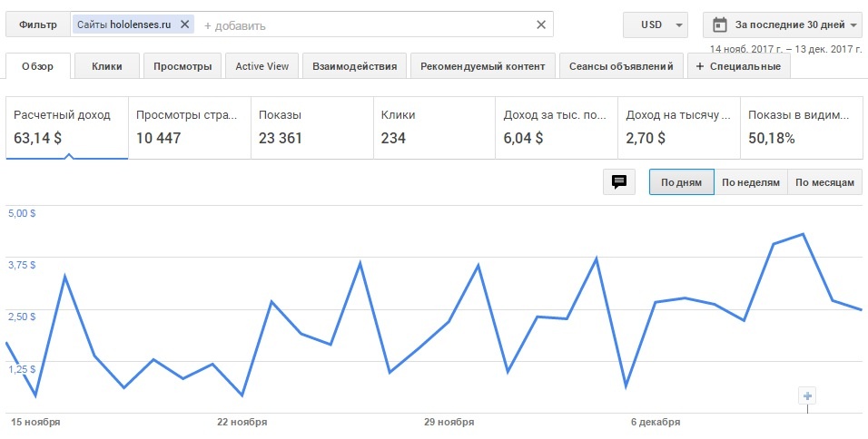
Task: Expand the За последние 30 дней date range
Action: [786, 24]
